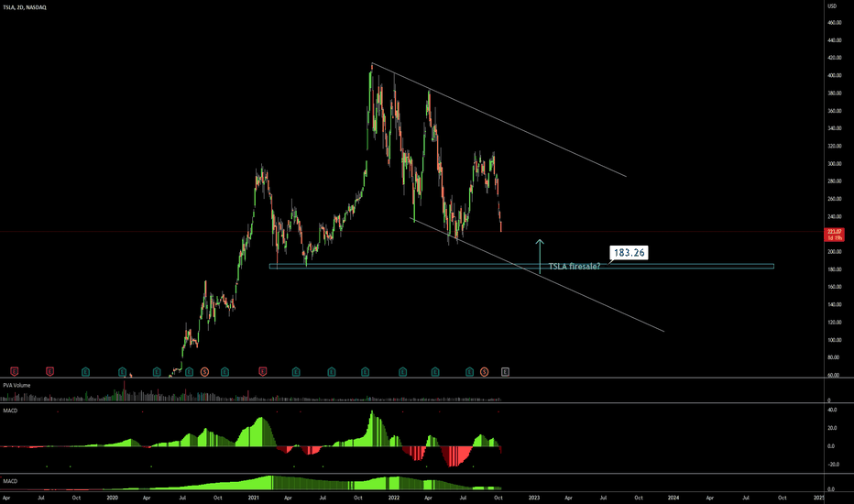Screen dimensions: 854x504
Task: Click the orange stock split marker in 2020
Action: (204, 372)
